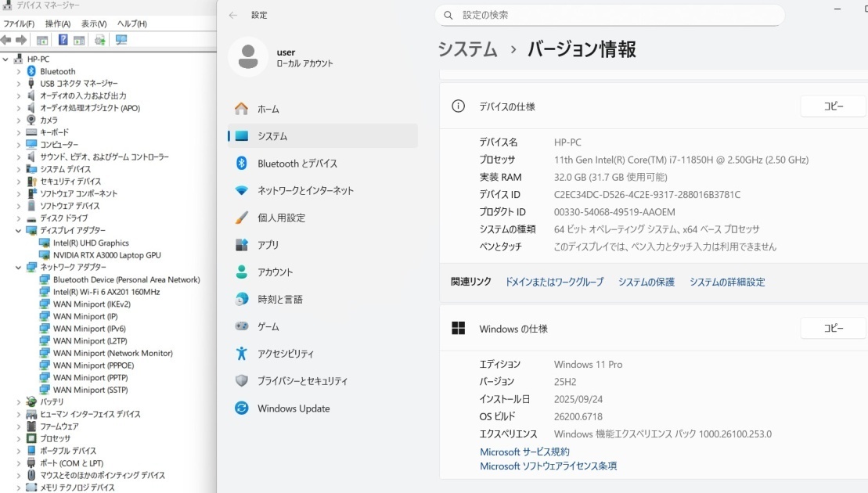Click コピー next to デバイスの仕様
This screenshot has width=868, height=493.
[832, 106]
